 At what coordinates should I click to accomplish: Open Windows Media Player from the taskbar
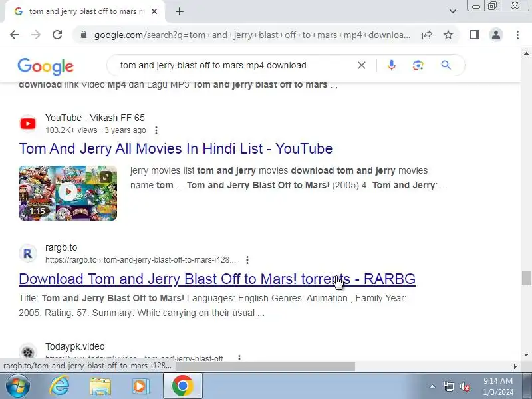tap(140, 386)
